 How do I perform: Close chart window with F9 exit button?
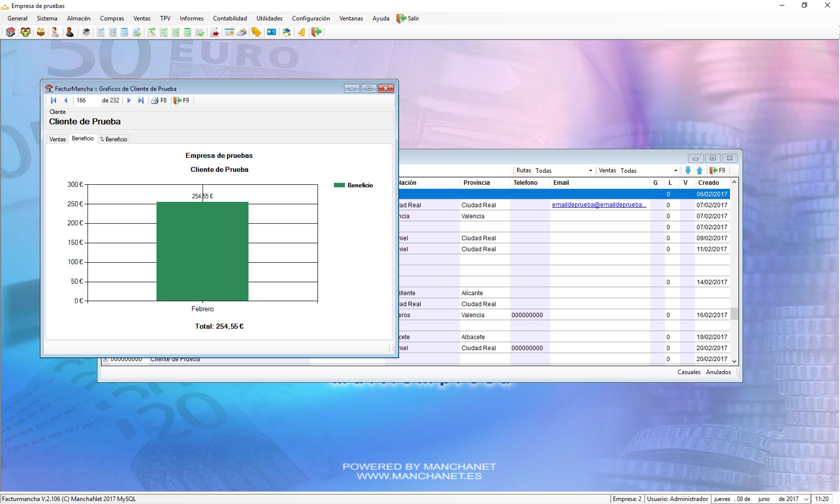(181, 100)
